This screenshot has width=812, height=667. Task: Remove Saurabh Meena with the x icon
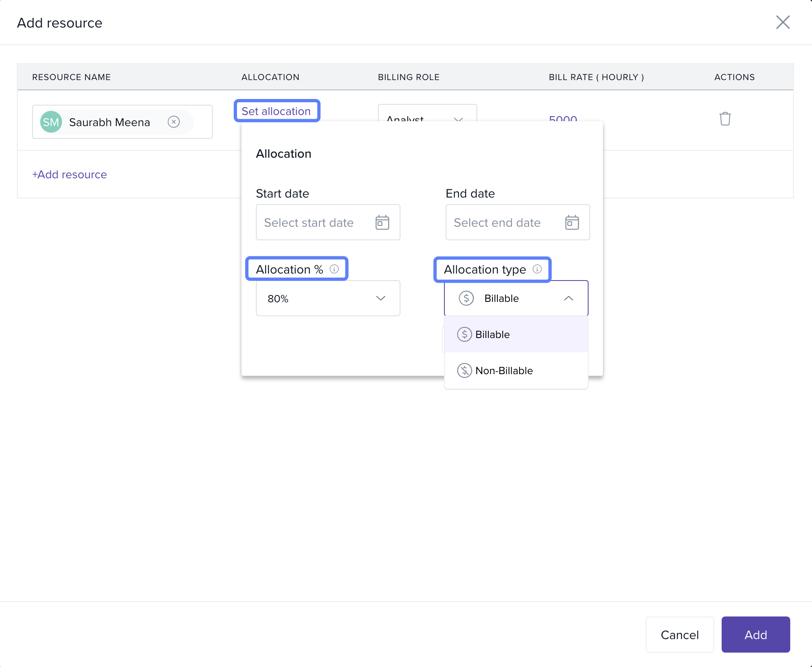pyautogui.click(x=174, y=122)
